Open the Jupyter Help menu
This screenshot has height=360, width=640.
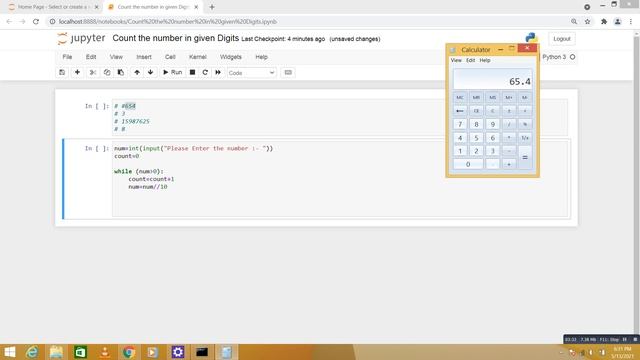pyautogui.click(x=261, y=57)
